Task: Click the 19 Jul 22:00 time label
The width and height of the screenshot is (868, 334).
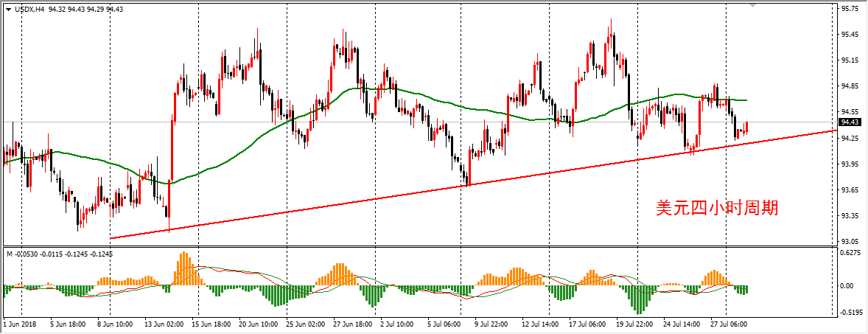Action: tap(634, 324)
